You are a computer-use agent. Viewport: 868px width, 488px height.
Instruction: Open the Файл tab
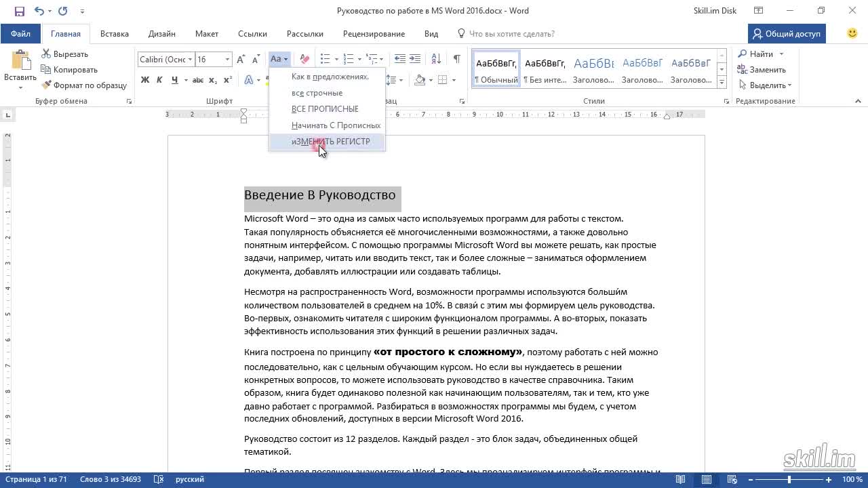coord(20,34)
